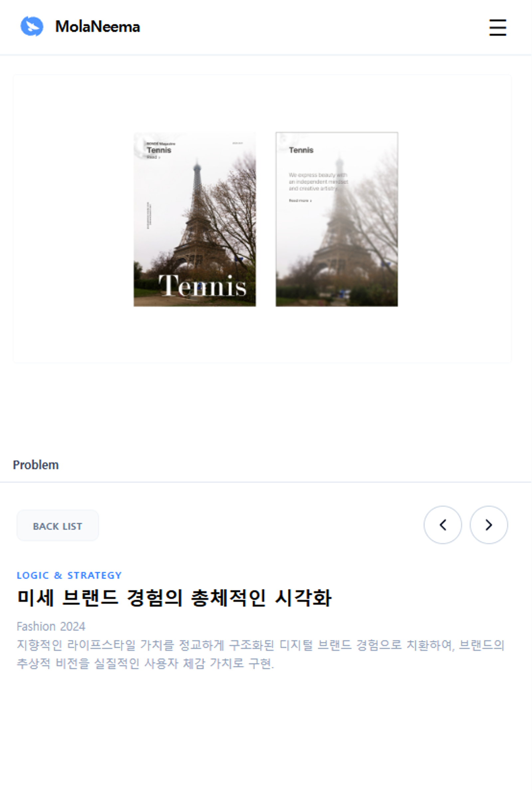Click small Tennis heading on right poster
The image size is (532, 790).
(301, 150)
